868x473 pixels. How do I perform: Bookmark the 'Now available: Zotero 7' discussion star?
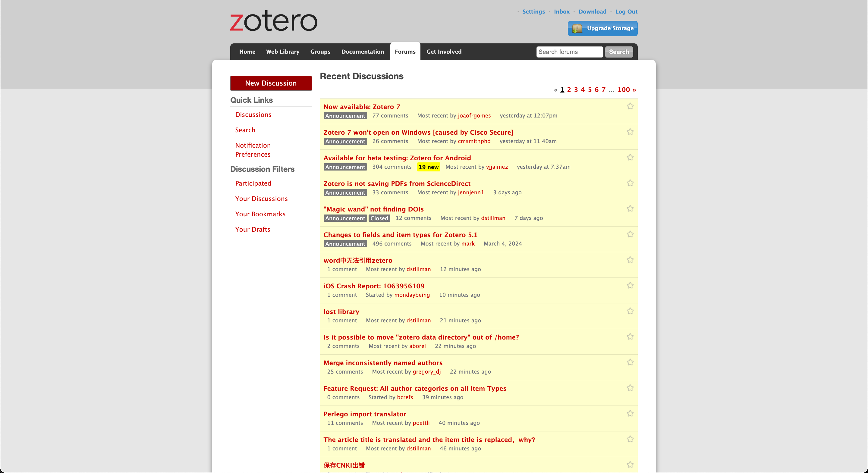[630, 106]
